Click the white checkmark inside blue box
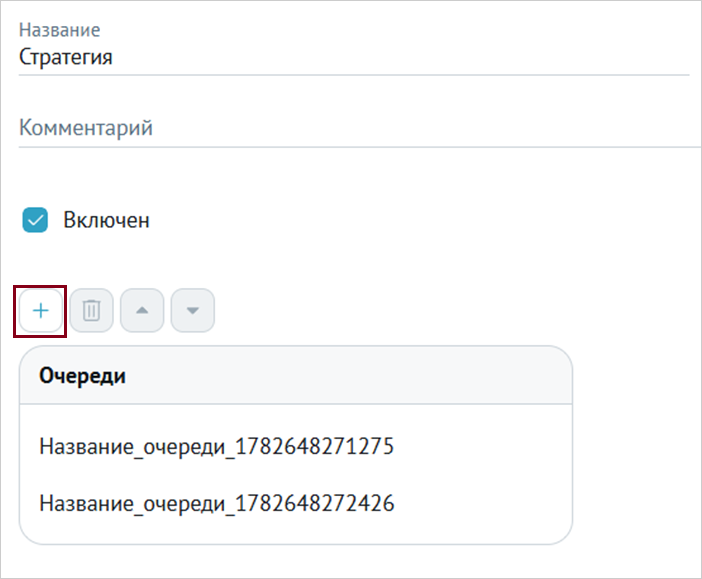 click(x=35, y=220)
